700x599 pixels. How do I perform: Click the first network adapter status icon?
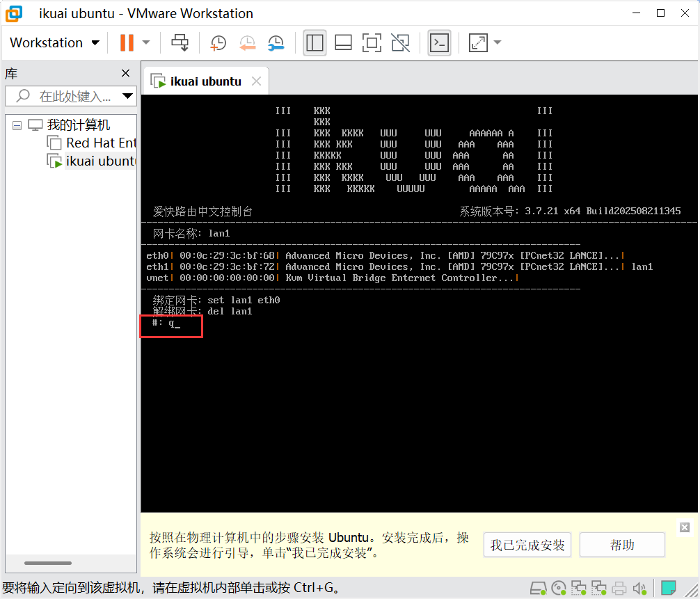click(x=579, y=589)
